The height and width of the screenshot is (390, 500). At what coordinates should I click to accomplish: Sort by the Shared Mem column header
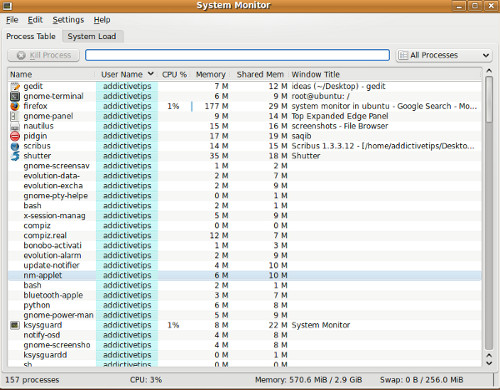pyautogui.click(x=260, y=74)
